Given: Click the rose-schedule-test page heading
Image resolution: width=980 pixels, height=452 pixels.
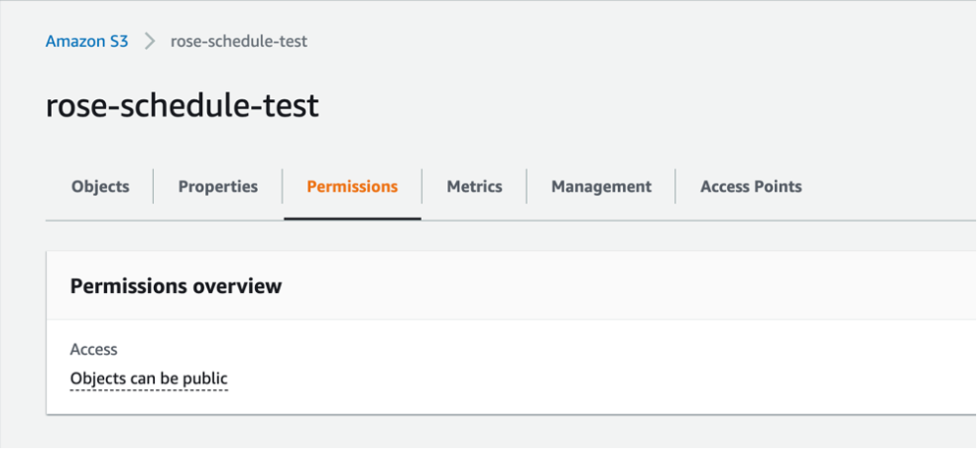Looking at the screenshot, I should point(182,106).
